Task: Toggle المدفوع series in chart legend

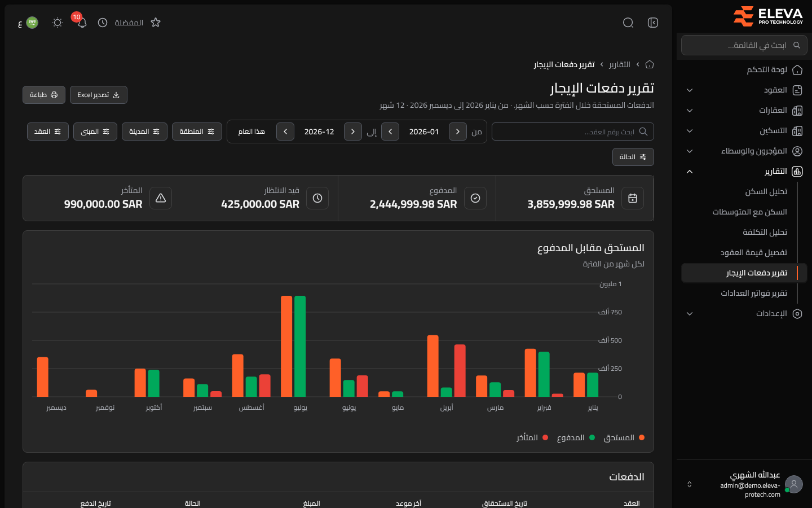Action: pyautogui.click(x=576, y=437)
